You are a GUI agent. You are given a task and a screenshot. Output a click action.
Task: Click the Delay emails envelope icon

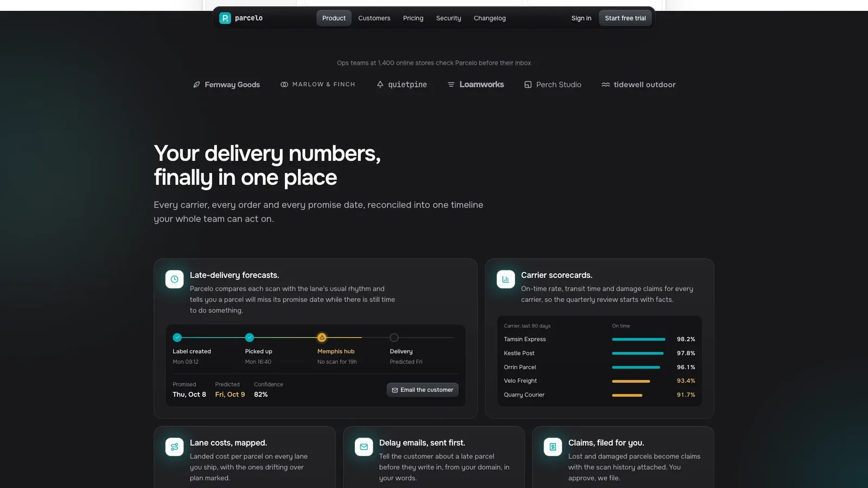(x=363, y=447)
